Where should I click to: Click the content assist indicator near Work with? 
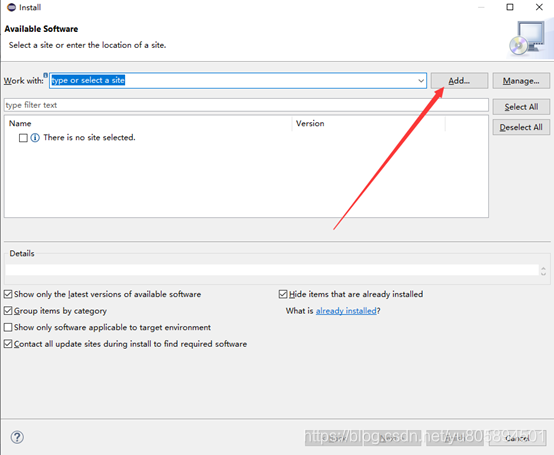pyautogui.click(x=46, y=75)
